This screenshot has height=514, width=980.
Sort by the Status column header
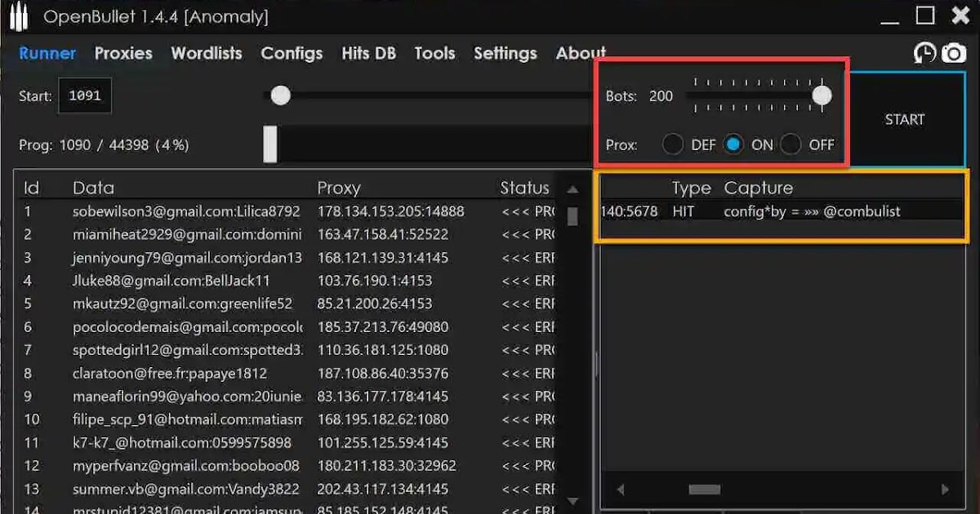525,188
